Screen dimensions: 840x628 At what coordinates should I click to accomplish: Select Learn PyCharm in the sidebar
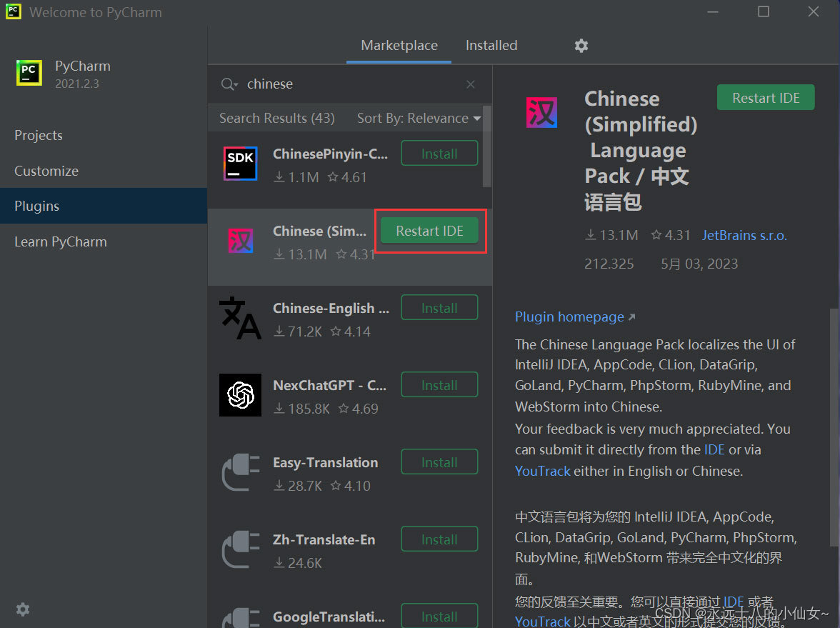point(60,241)
